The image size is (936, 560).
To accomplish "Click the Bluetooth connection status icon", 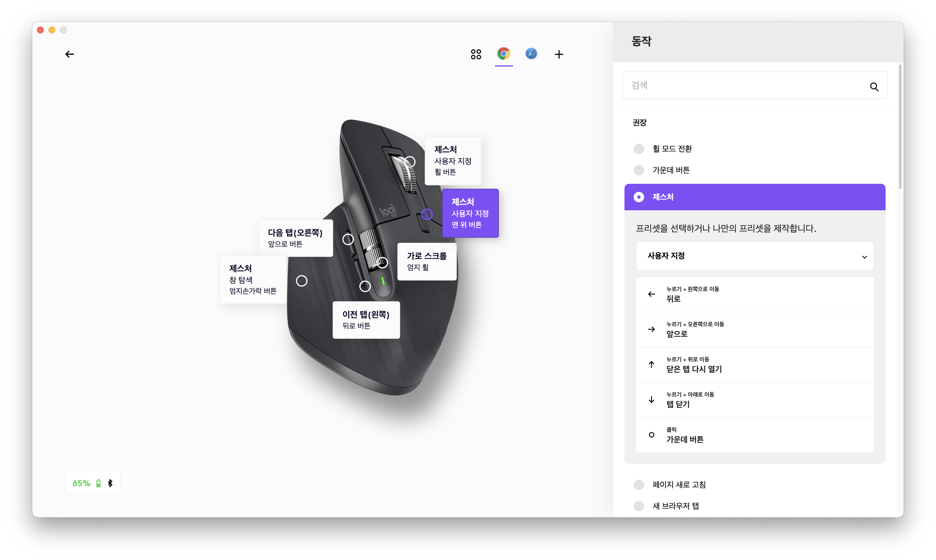I will (x=110, y=483).
